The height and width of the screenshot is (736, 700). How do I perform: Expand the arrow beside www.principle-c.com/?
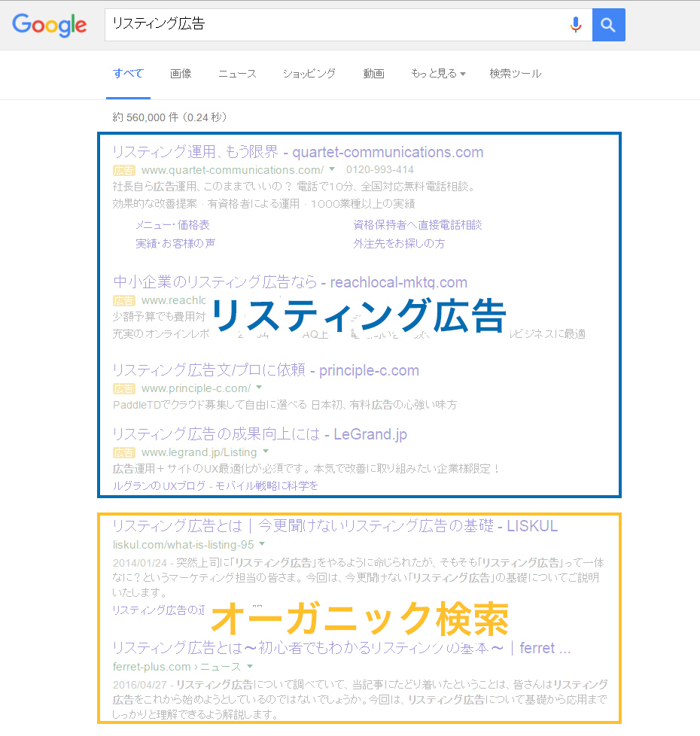pos(259,388)
